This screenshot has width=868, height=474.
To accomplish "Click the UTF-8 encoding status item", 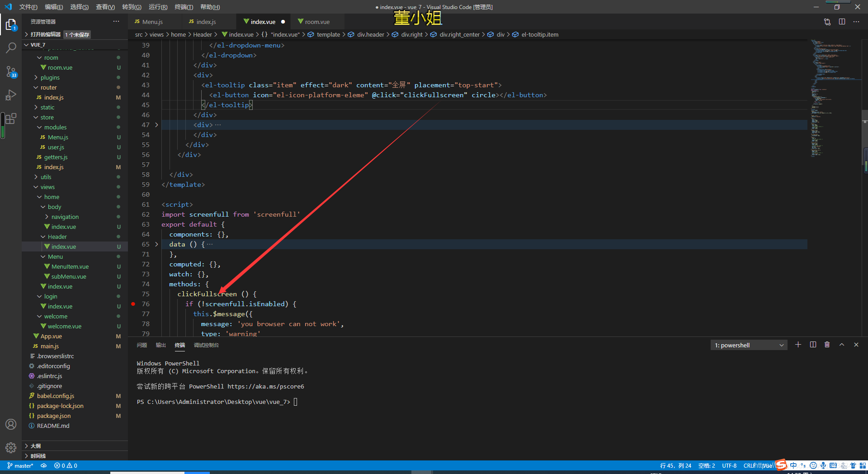I will pos(729,465).
